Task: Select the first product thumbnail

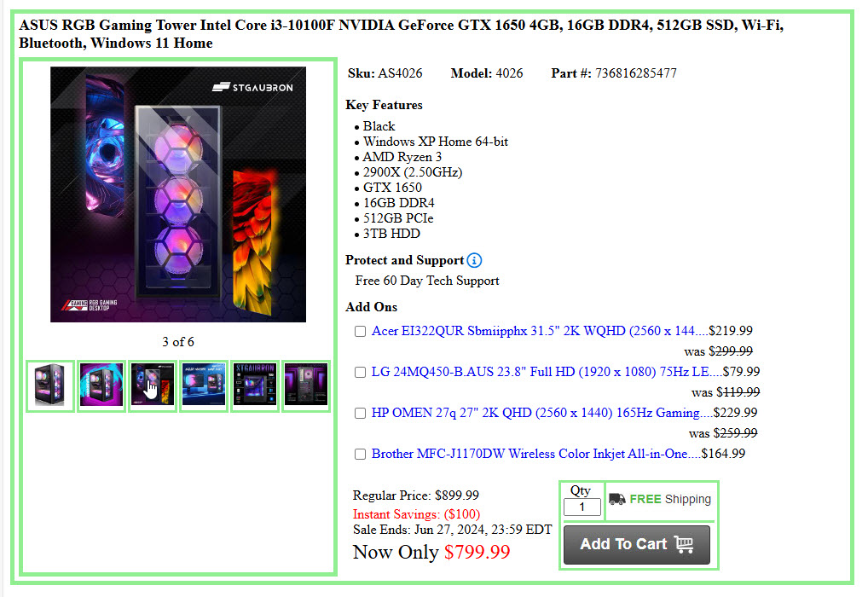Action: 49,385
